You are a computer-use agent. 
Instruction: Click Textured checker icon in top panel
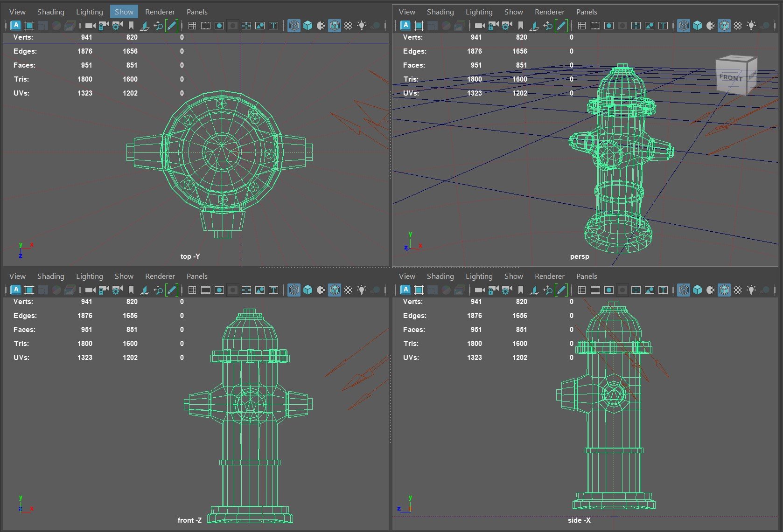348,26
